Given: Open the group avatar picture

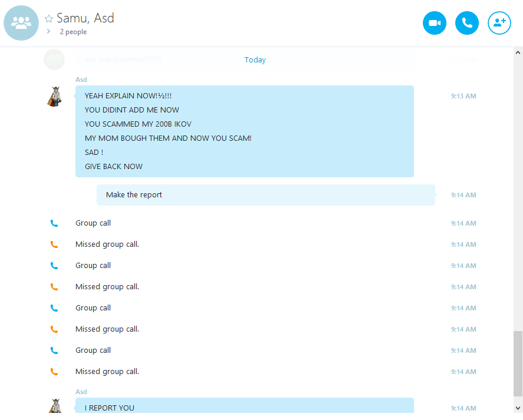Looking at the screenshot, I should pos(21,23).
